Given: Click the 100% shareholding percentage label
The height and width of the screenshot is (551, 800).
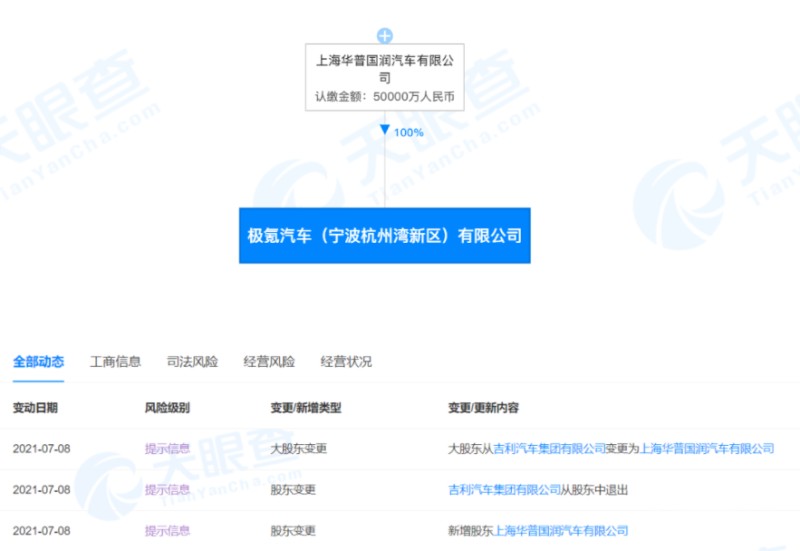Looking at the screenshot, I should (x=408, y=133).
